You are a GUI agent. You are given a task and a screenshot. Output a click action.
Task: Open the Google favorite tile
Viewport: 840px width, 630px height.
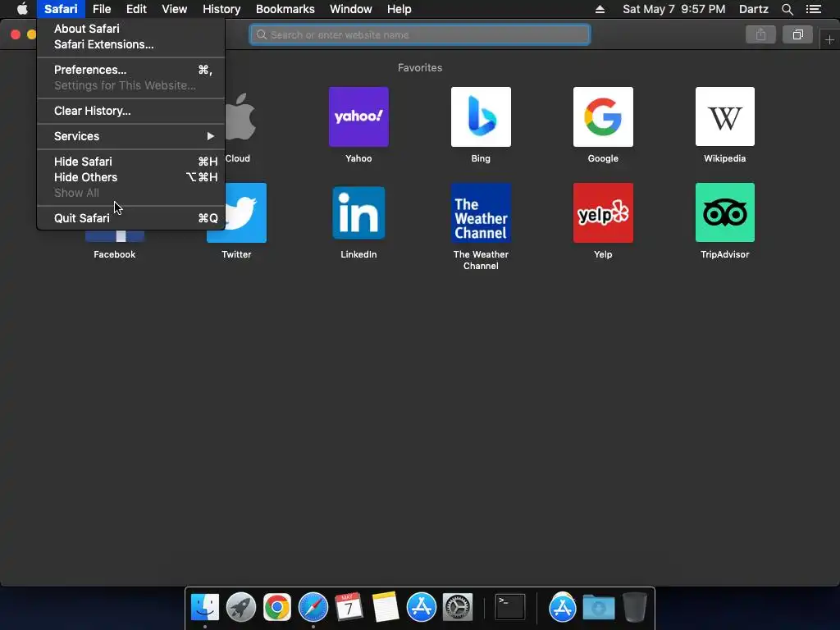tap(603, 116)
